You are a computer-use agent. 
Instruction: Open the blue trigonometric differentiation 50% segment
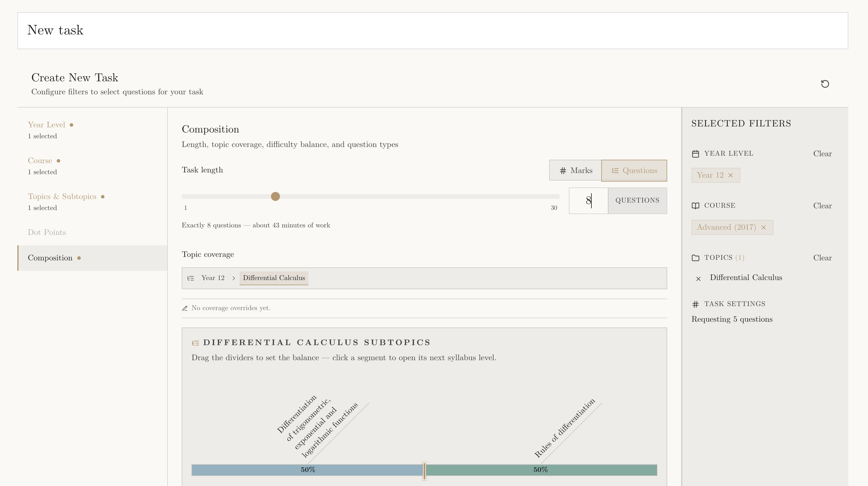point(307,470)
